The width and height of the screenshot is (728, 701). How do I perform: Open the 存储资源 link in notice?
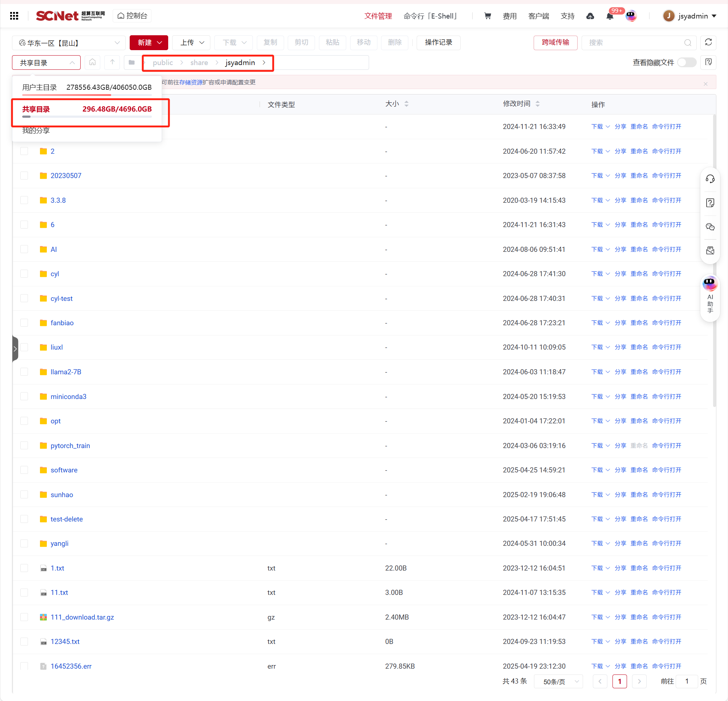(x=191, y=82)
